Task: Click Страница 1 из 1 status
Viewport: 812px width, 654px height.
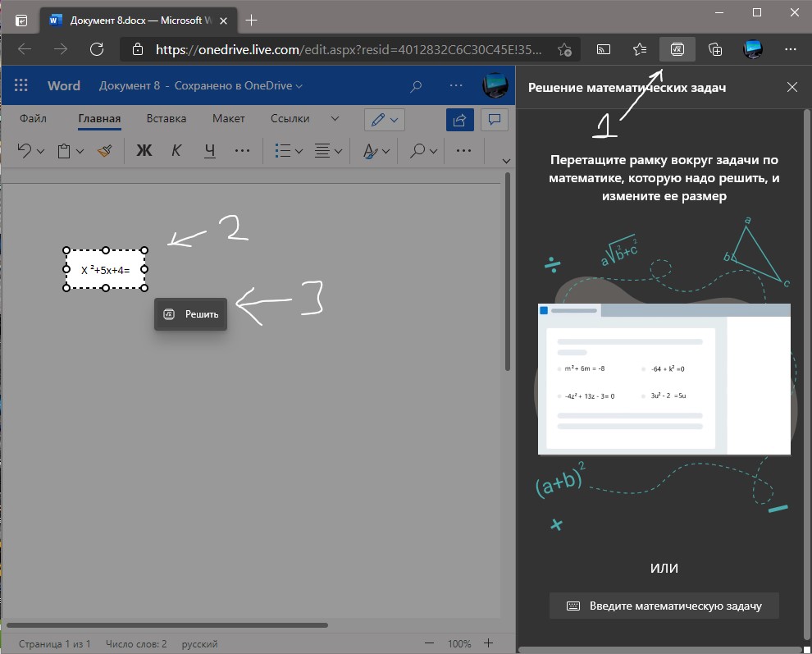Action: [54, 643]
